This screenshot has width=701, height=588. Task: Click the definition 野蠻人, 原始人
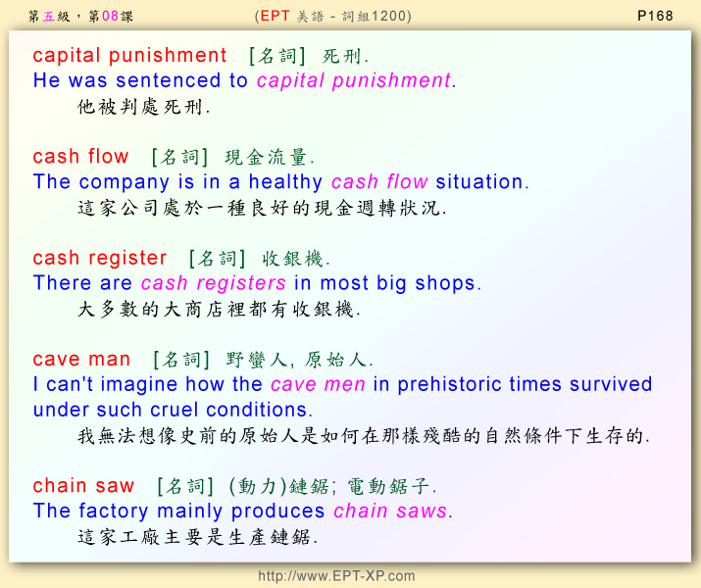coord(298,361)
